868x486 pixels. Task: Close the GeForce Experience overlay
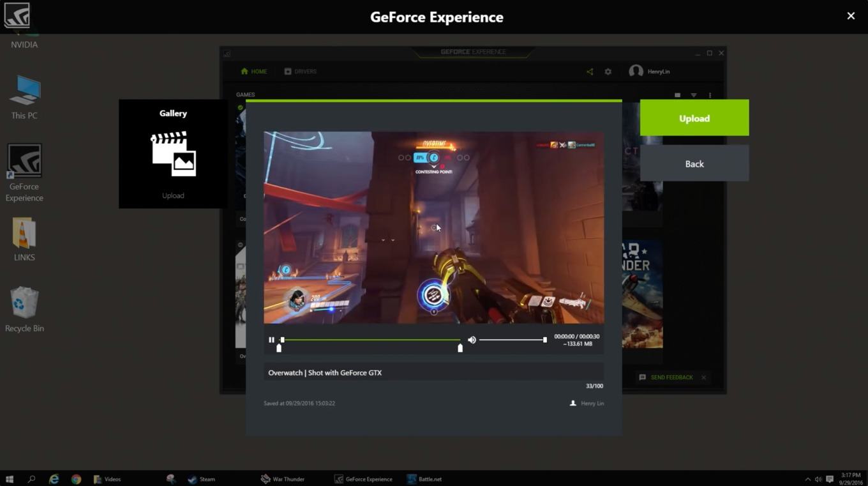point(851,16)
